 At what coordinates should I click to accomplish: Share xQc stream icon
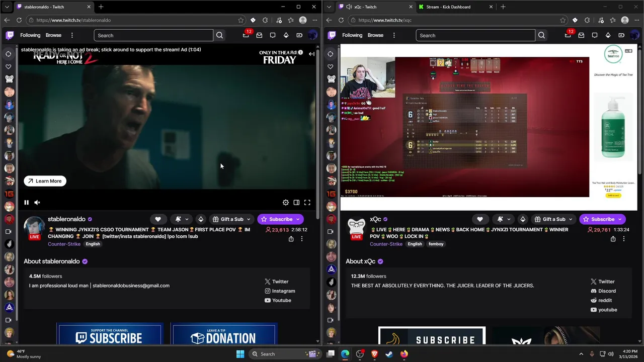click(613, 239)
